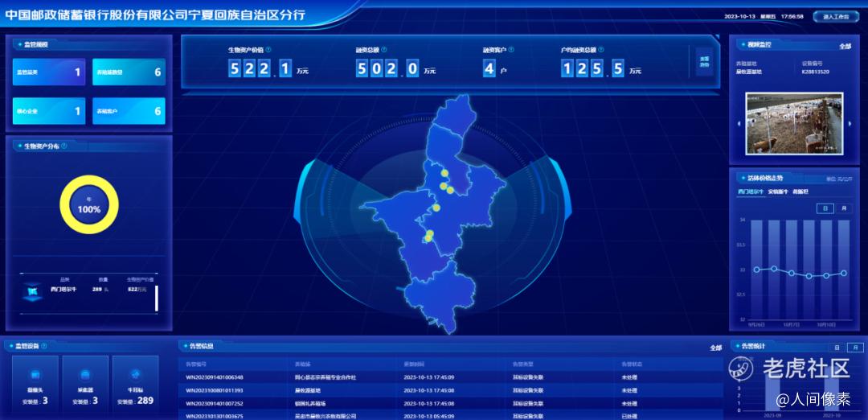Click the 已处理 status in the alarm table

(630, 416)
